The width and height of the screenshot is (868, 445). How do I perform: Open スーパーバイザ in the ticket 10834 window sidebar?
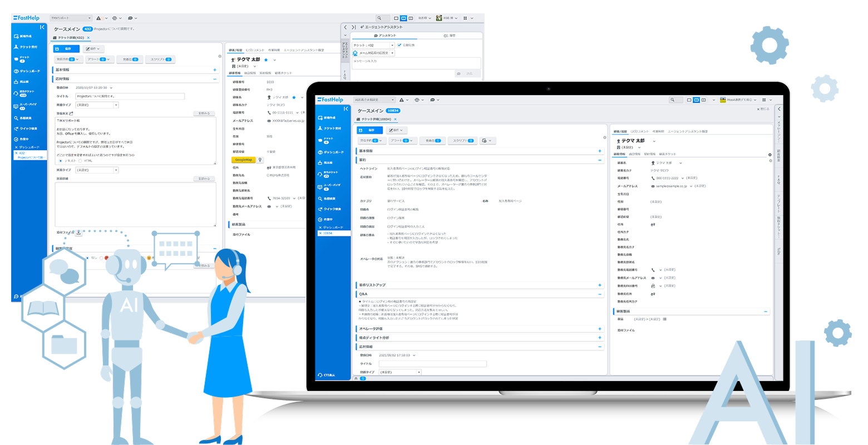point(329,186)
